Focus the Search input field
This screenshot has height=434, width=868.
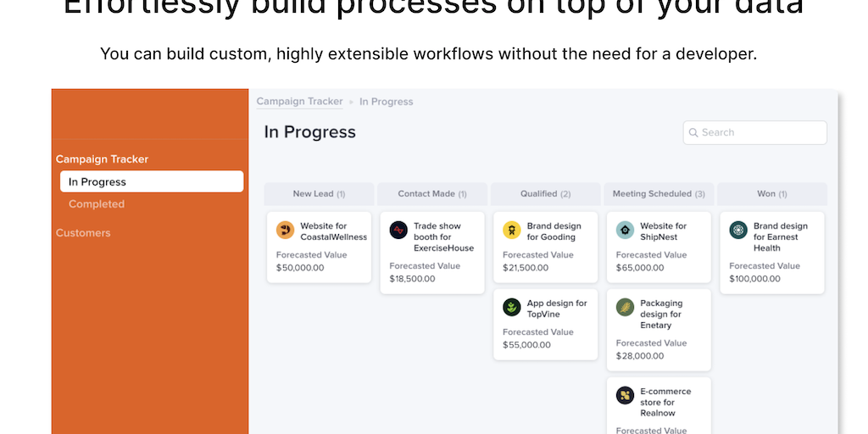(761, 133)
